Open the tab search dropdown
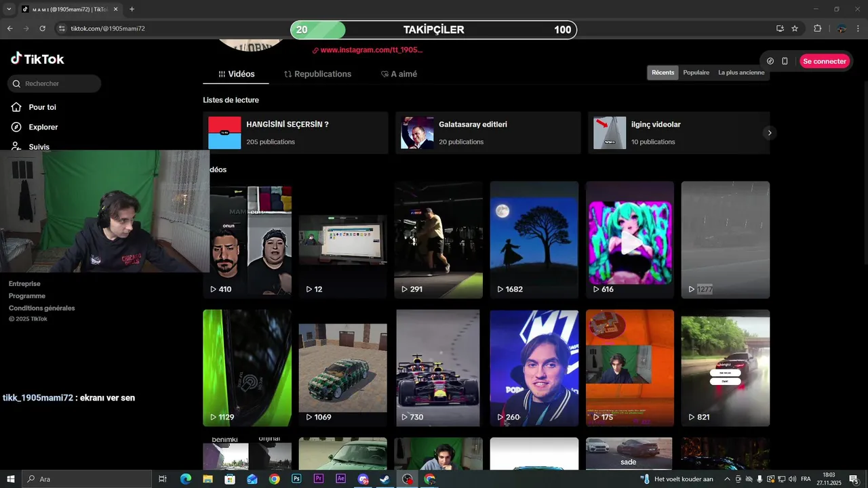The height and width of the screenshot is (488, 868). (9, 9)
